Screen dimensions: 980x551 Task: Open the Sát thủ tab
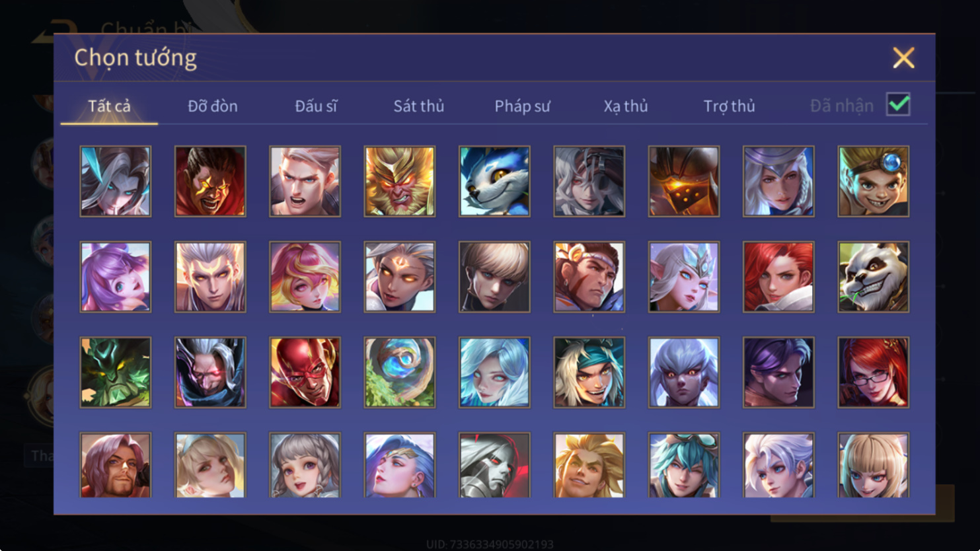(418, 106)
